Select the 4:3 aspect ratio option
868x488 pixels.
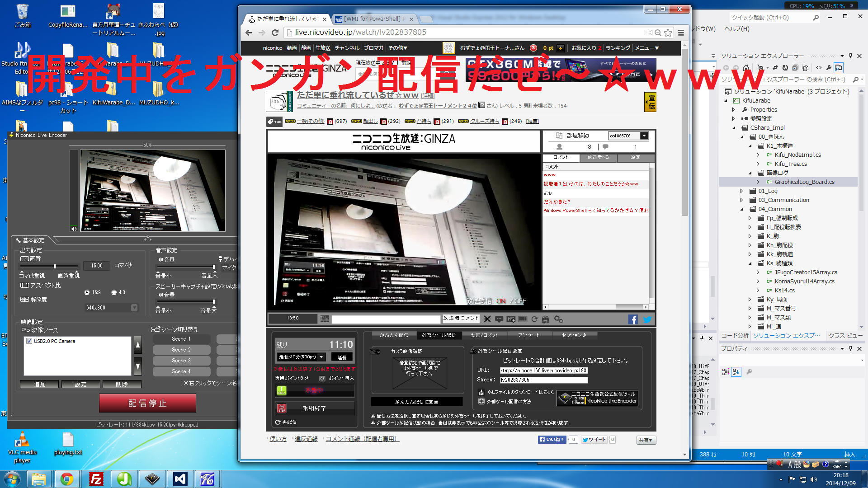coord(114,292)
